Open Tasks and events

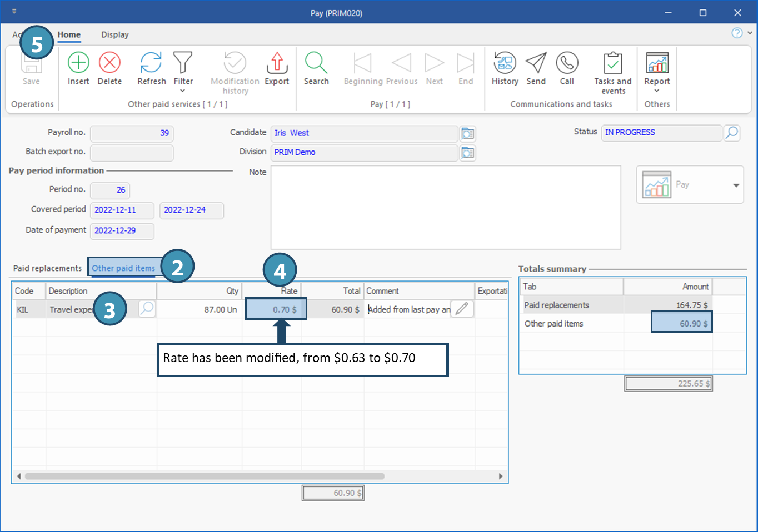point(613,63)
